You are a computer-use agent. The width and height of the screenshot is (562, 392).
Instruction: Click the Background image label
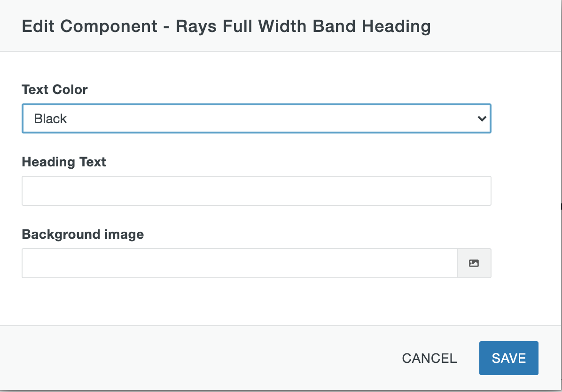(x=82, y=234)
